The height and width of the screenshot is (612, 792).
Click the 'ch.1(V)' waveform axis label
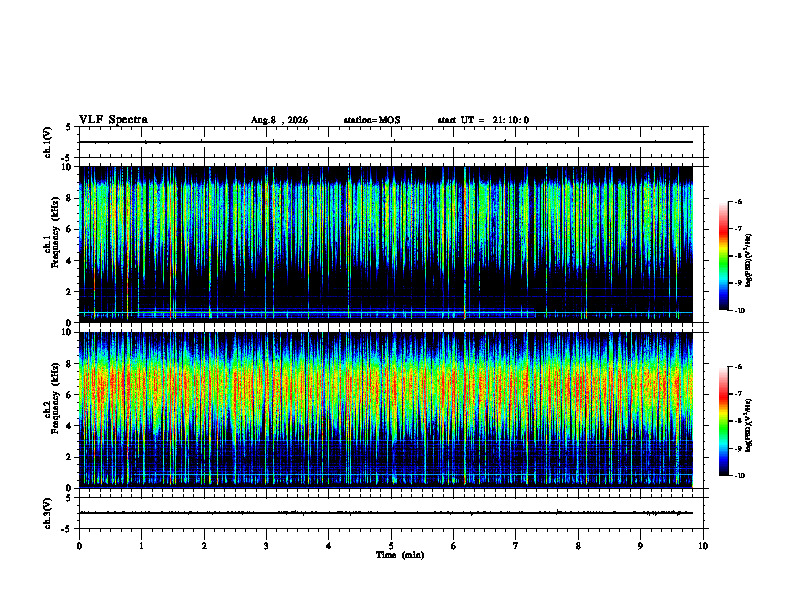coord(47,142)
